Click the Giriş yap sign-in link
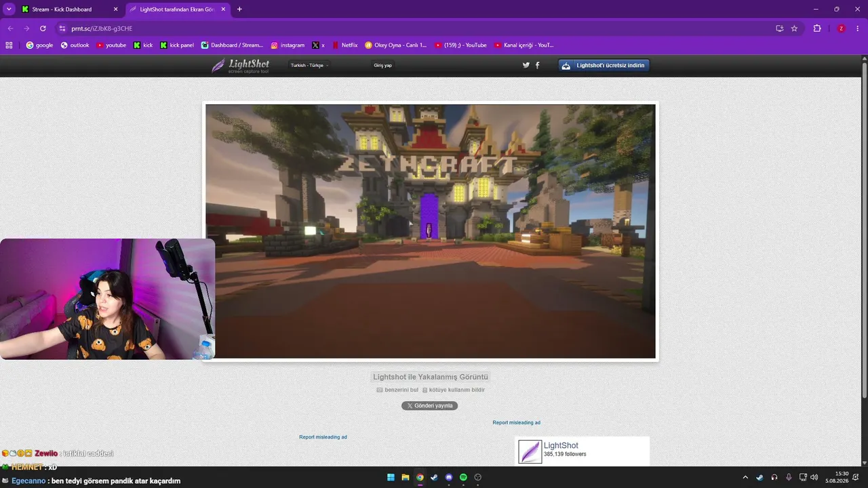This screenshot has width=868, height=488. pos(382,65)
